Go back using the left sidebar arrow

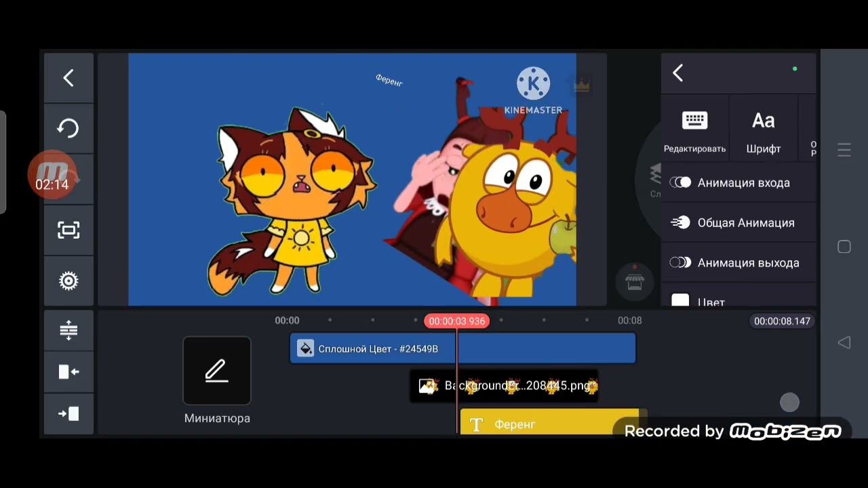[x=68, y=78]
